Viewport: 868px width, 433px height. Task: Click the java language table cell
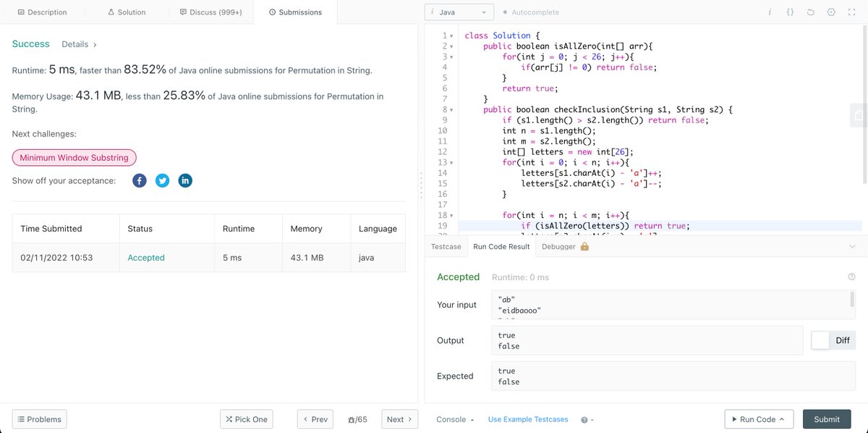pos(378,258)
